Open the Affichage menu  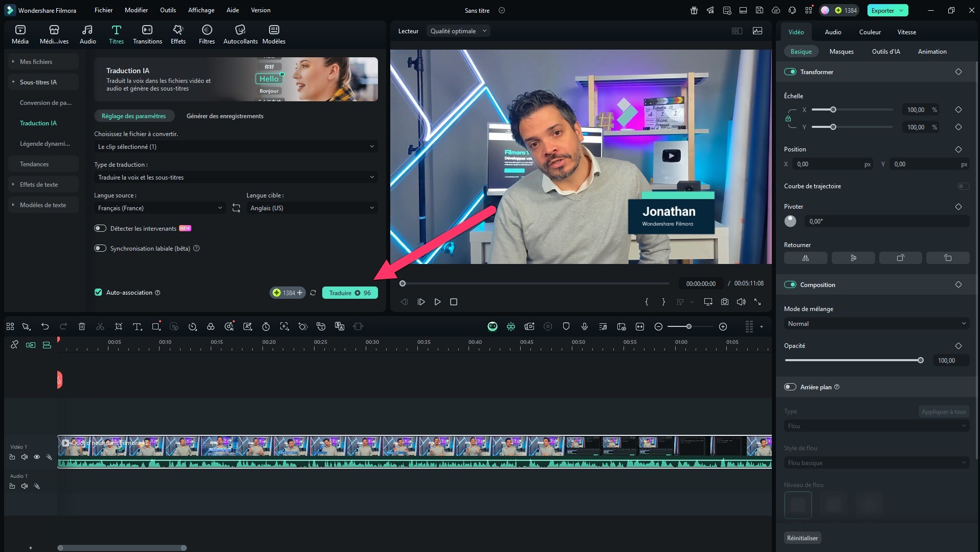(201, 10)
